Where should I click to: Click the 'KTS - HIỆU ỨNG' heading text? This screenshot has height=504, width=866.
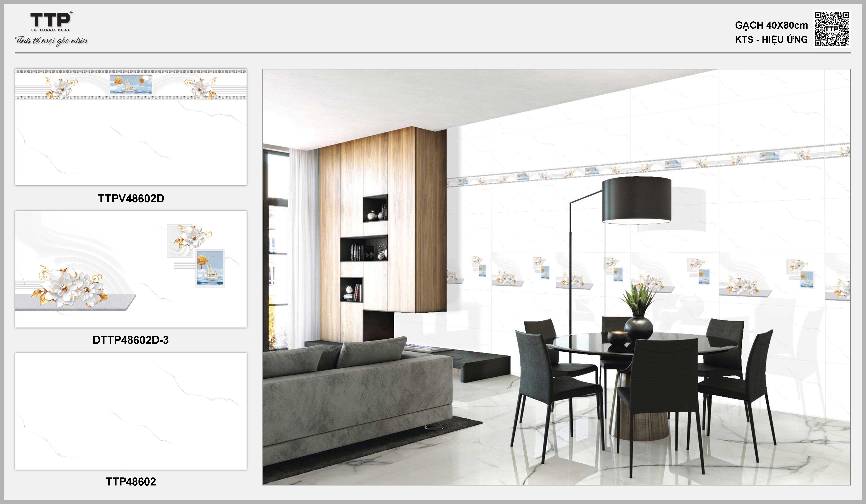771,40
